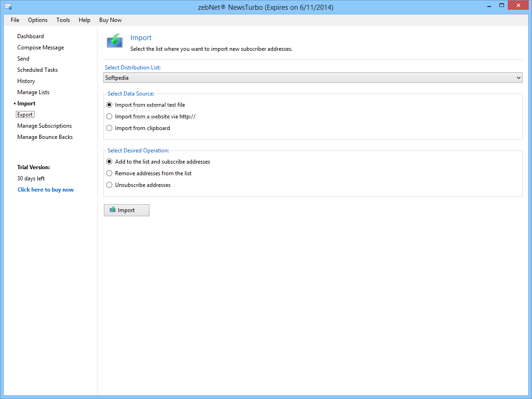532x399 pixels.
Task: Click the large Import header icon
Action: click(115, 41)
